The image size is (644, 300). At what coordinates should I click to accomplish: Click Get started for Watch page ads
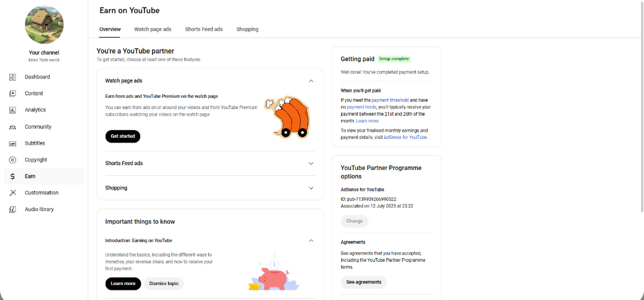123,136
